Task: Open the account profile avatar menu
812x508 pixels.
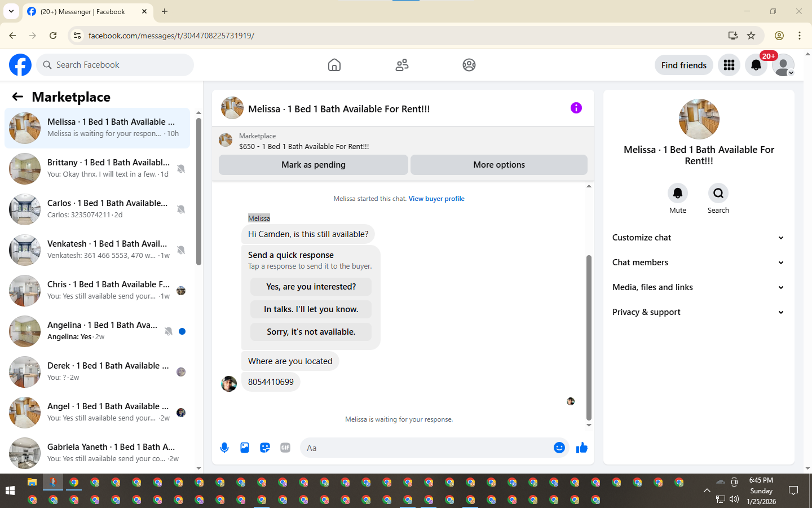Action: coord(783,65)
